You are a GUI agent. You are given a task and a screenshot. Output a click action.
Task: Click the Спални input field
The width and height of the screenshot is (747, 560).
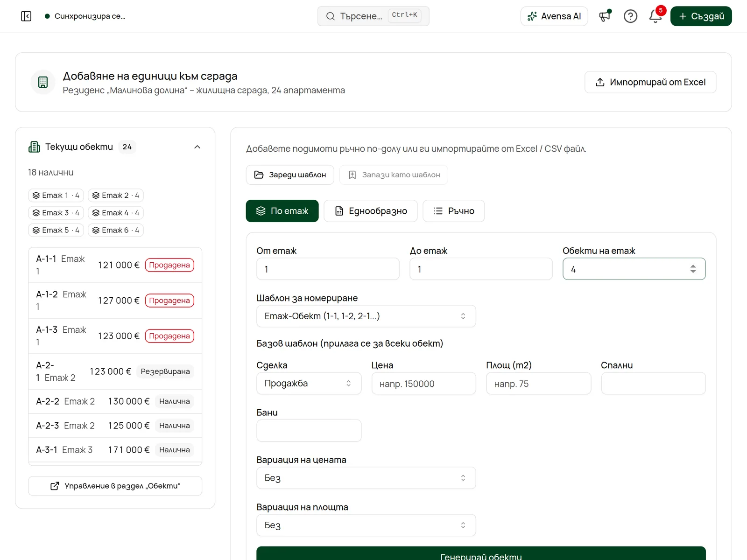click(654, 383)
